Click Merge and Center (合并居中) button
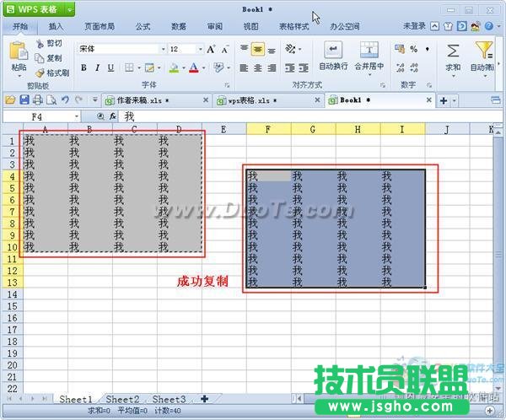 pos(369,57)
